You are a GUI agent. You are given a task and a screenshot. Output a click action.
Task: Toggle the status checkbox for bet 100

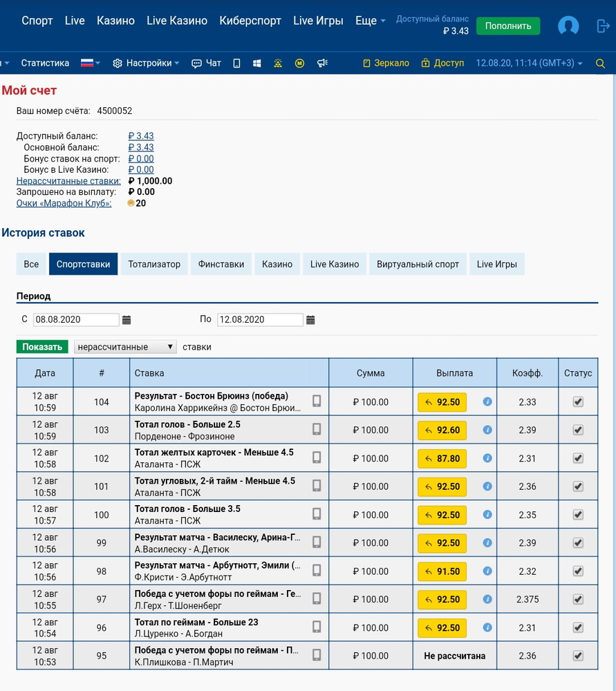(x=578, y=515)
